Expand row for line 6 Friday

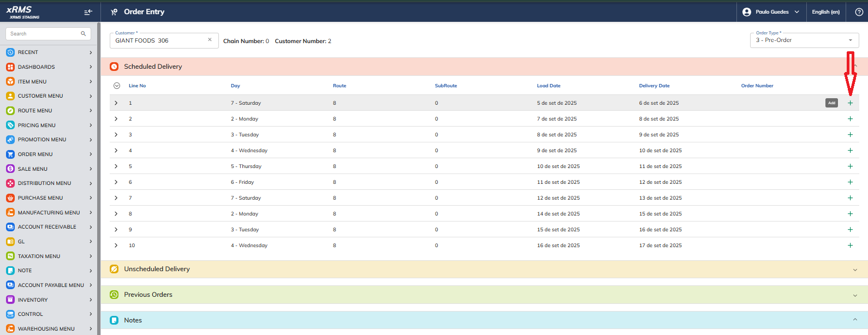[x=116, y=182]
